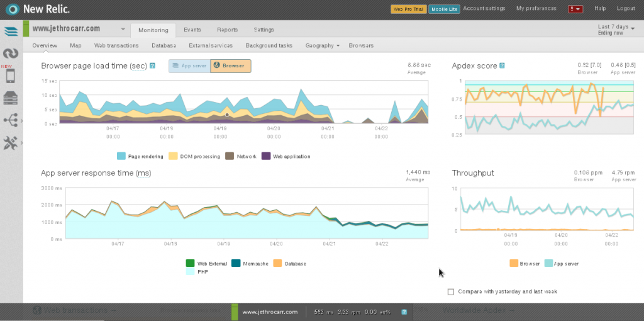Switch chart to Browser view
644x321 pixels.
(x=230, y=65)
